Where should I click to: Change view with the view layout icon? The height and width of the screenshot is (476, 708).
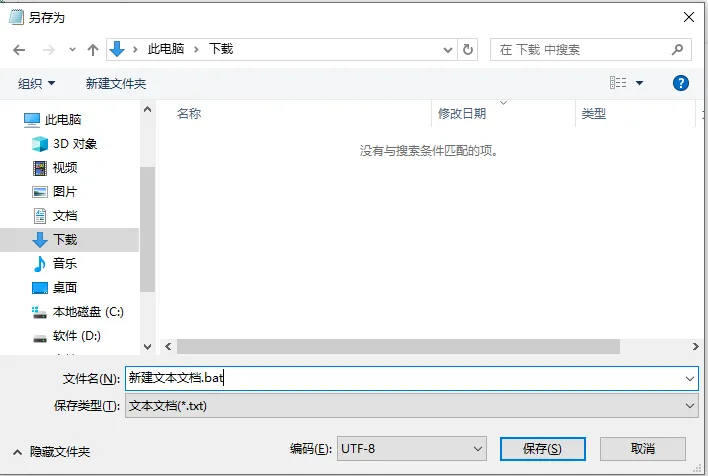(x=618, y=83)
